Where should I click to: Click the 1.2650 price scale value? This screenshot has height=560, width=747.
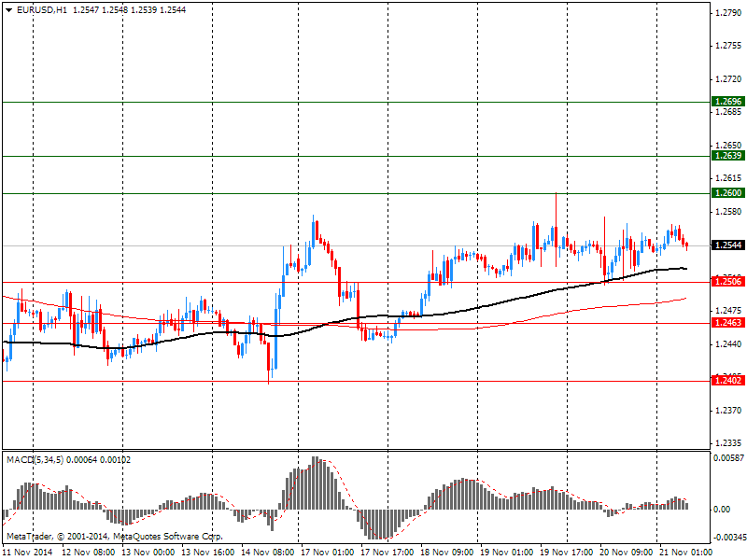(728, 146)
